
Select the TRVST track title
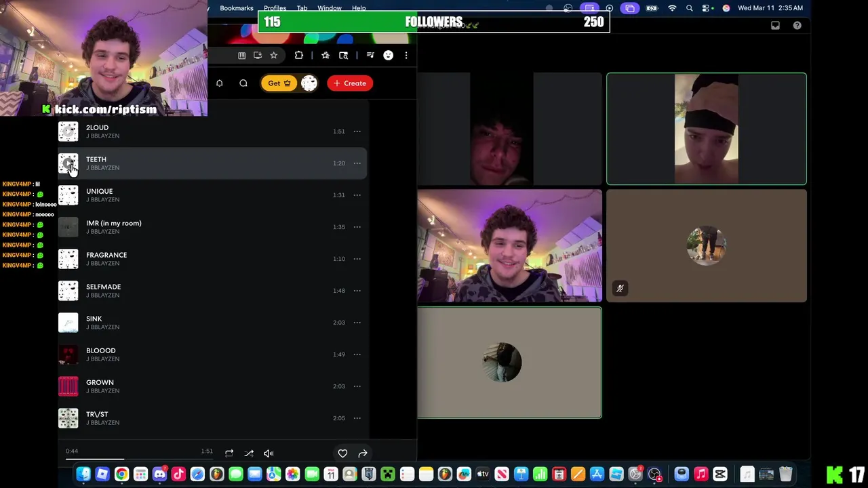pos(97,414)
